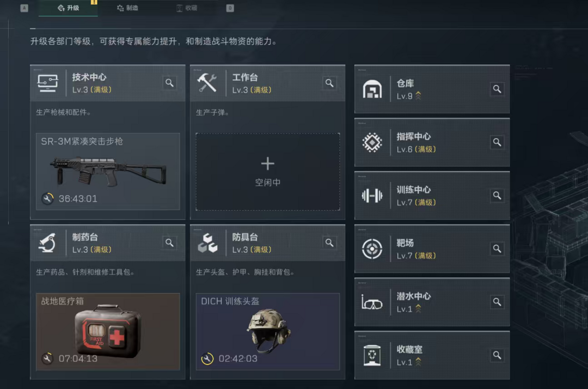Open 战地医疗箱 production card
The width and height of the screenshot is (588, 389).
pyautogui.click(x=108, y=332)
